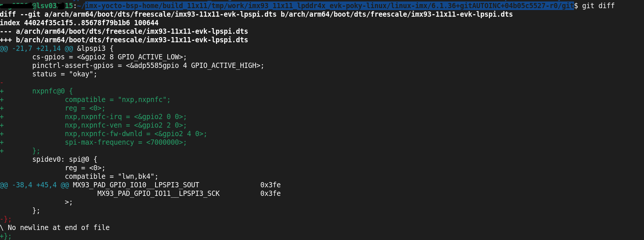Click the added compatible "nxp,nxpnfc" line

pyautogui.click(x=117, y=99)
